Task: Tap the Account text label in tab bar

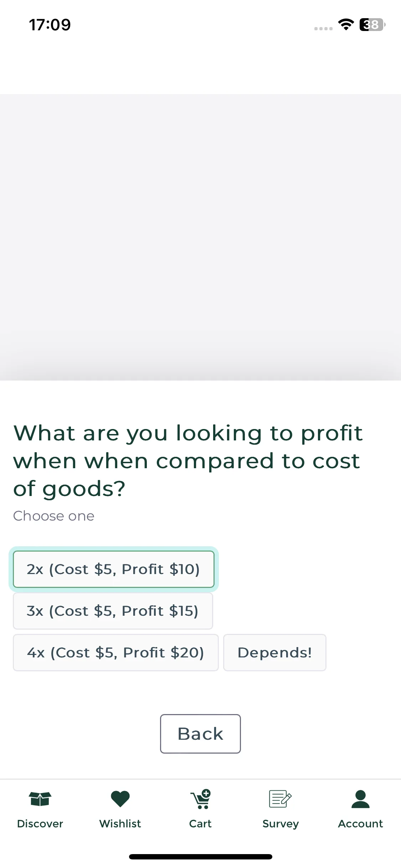Action: point(360,823)
